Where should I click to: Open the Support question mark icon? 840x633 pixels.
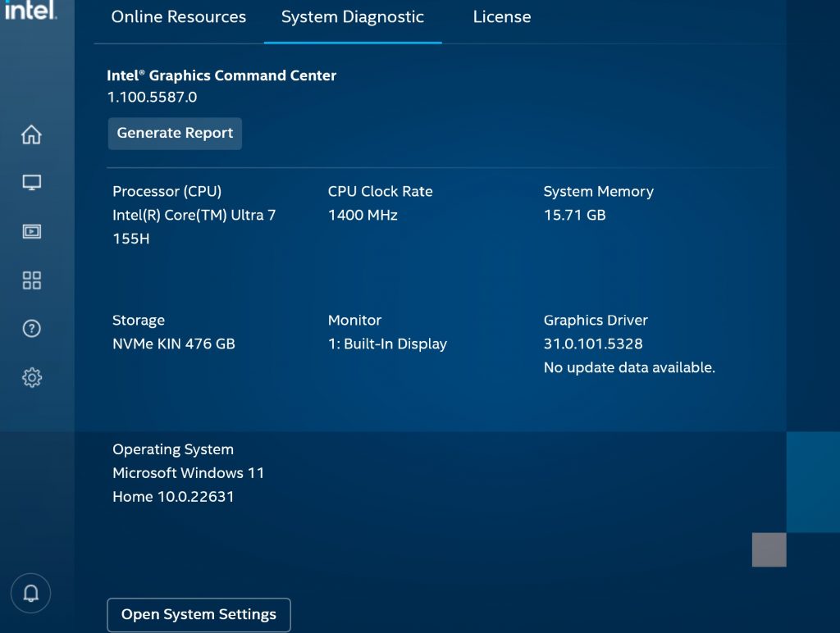pos(31,329)
